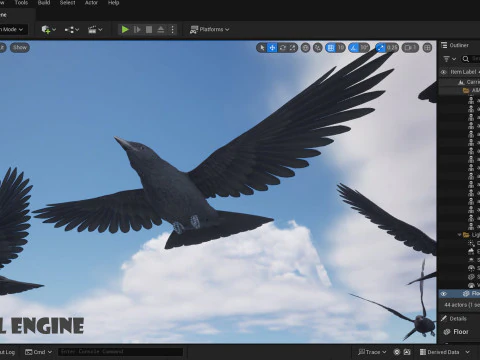The width and height of the screenshot is (480, 360).
Task: Click the '44 actors' status text
Action: pyautogui.click(x=461, y=305)
